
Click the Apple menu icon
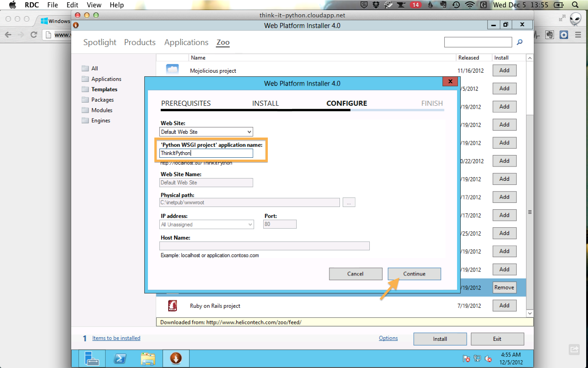click(x=12, y=5)
